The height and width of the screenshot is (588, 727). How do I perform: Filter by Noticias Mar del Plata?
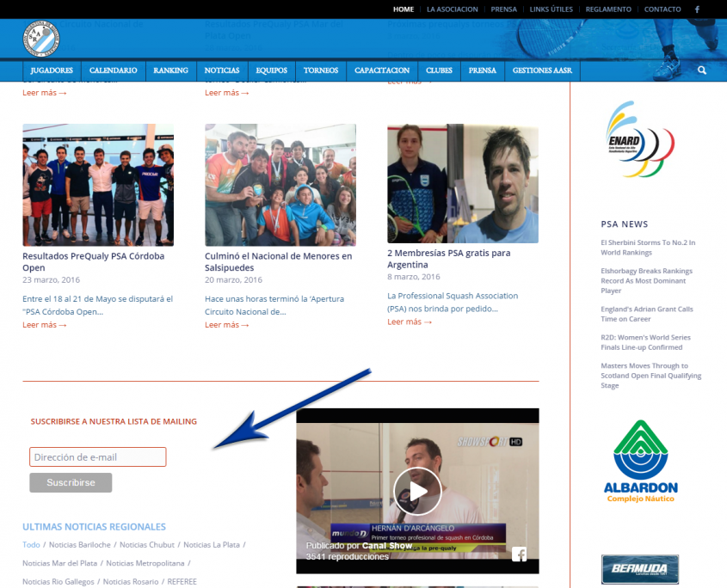[60, 563]
